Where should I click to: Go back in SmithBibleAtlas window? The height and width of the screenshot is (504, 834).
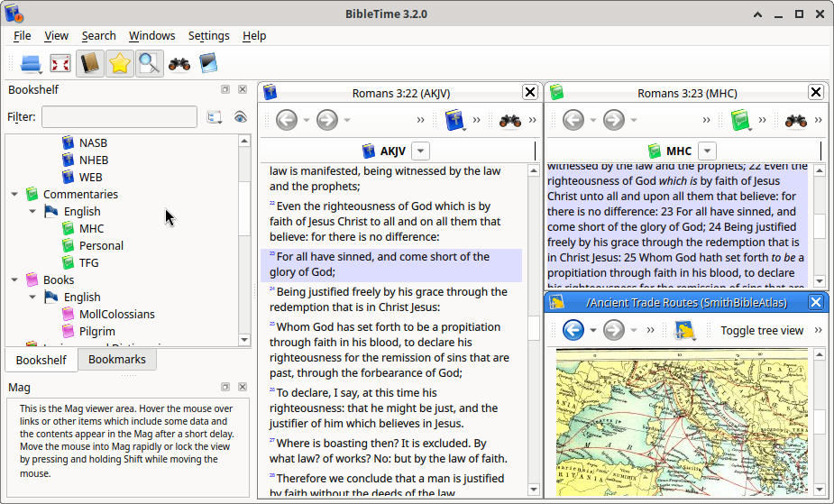tap(573, 330)
